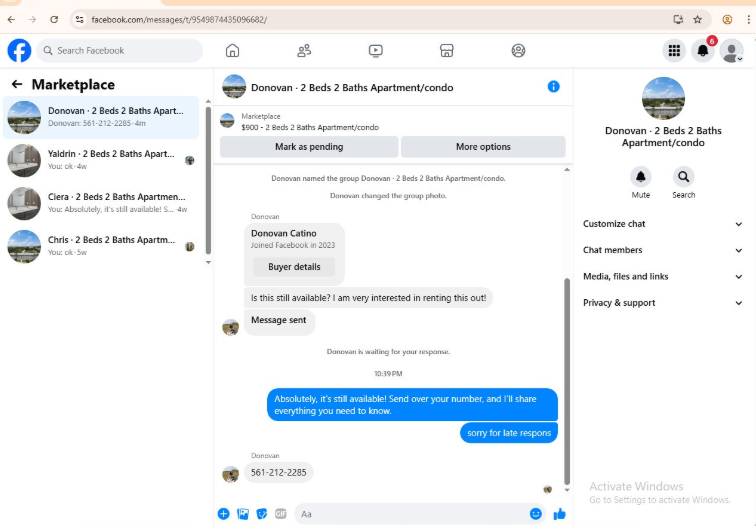Click the Facebook logo icon
Image resolution: width=756 pixels, height=527 pixels.
click(19, 51)
